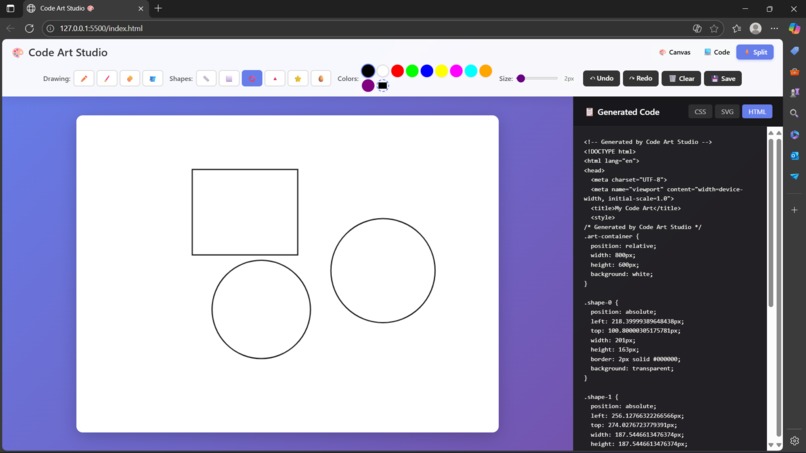The height and width of the screenshot is (453, 806).
Task: Click the '.shape-0 {' code line
Action: 601,302
